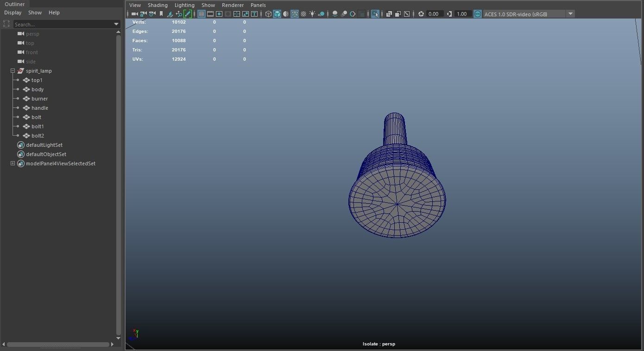Click the camera Bookmarks icon
This screenshot has width=644, height=351.
(x=161, y=14)
